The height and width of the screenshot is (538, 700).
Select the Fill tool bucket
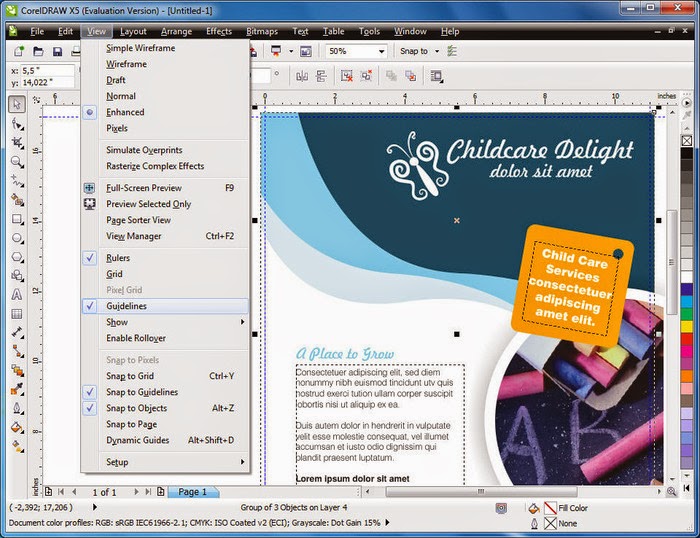17,427
